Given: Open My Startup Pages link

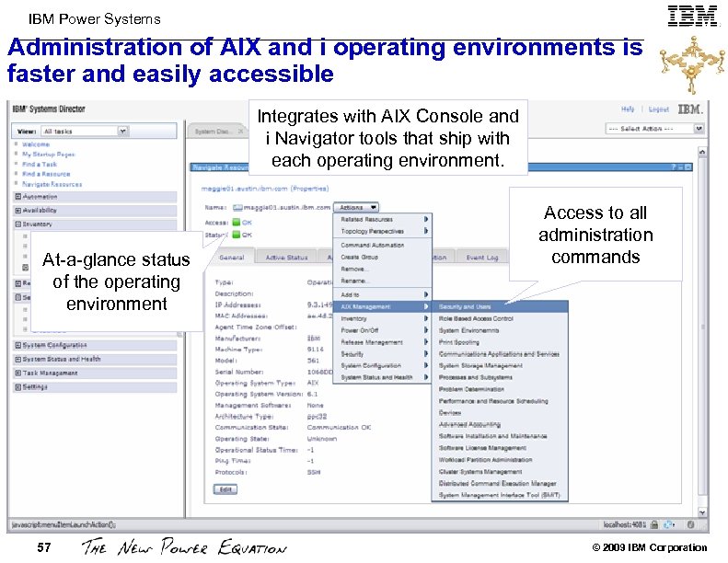Looking at the screenshot, I should pyautogui.click(x=49, y=155).
